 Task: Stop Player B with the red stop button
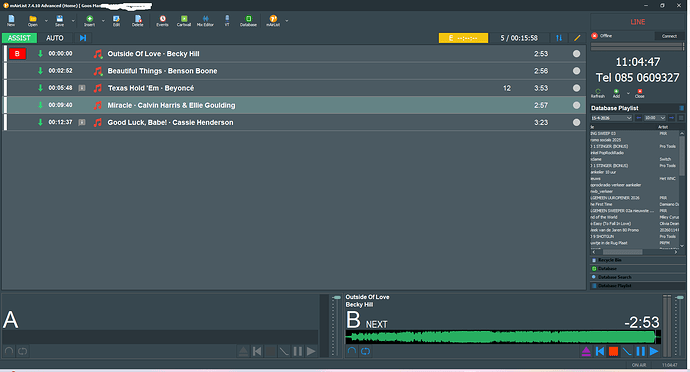pos(613,351)
